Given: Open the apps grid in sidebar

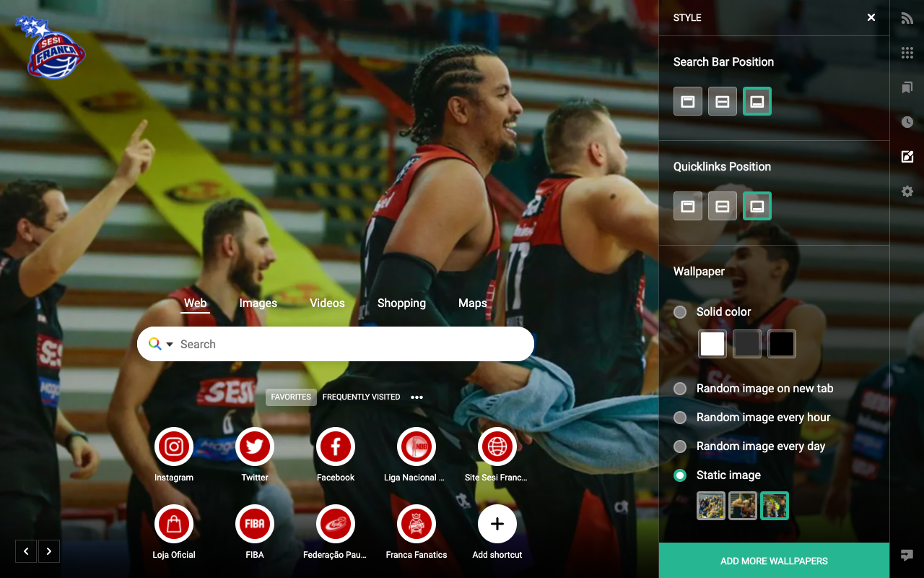Looking at the screenshot, I should (907, 53).
